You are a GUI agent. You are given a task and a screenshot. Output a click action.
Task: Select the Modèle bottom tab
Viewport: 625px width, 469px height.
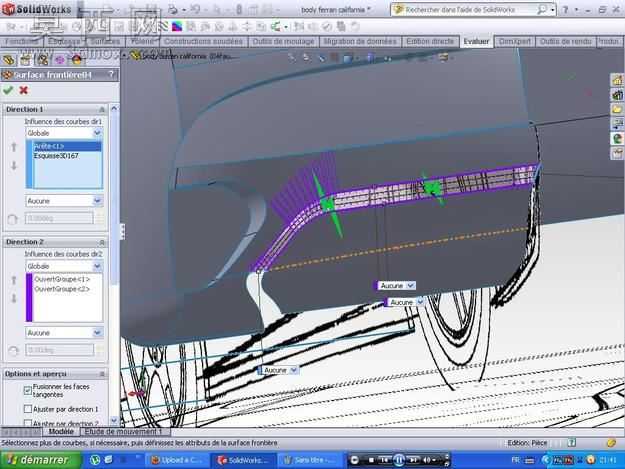tap(61, 432)
